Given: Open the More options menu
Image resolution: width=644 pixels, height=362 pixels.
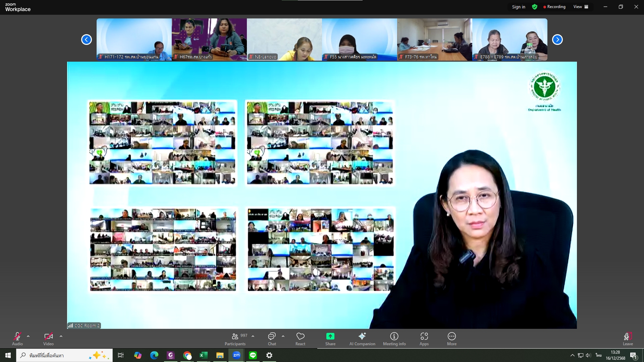Looking at the screenshot, I should (451, 339).
